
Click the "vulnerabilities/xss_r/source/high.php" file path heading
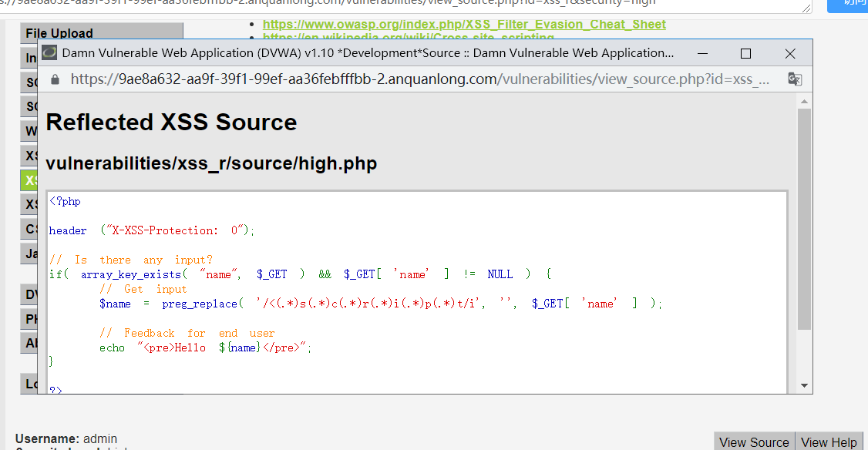211,163
